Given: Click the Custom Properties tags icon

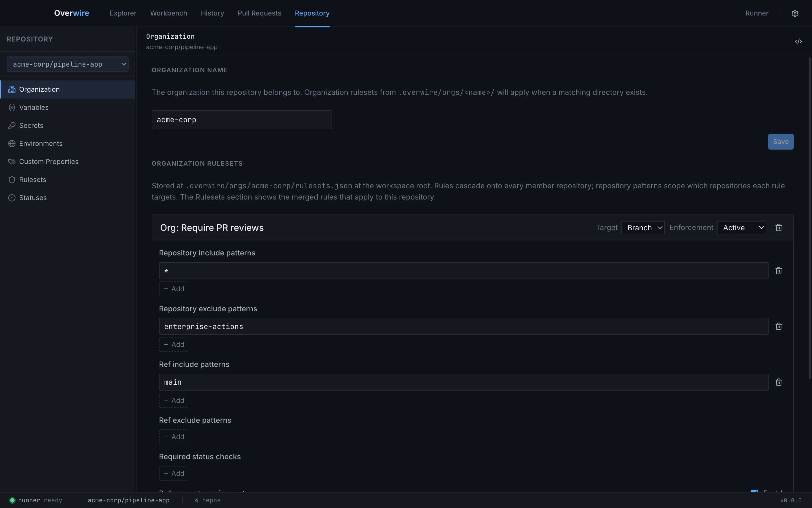Looking at the screenshot, I should click(x=12, y=162).
